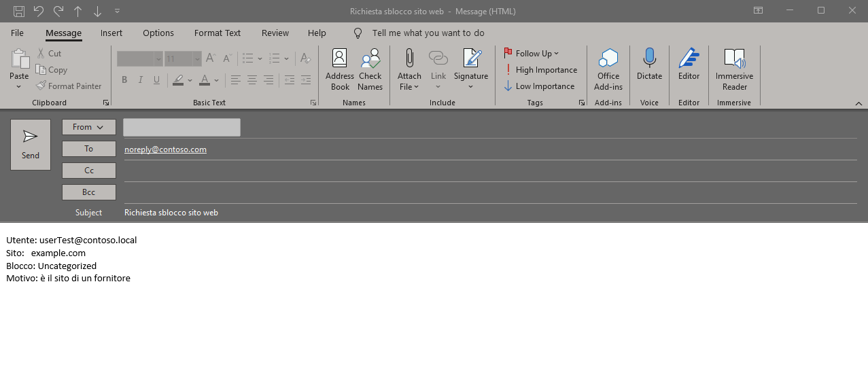868x373 pixels.
Task: Decrease the indent
Action: click(x=290, y=80)
